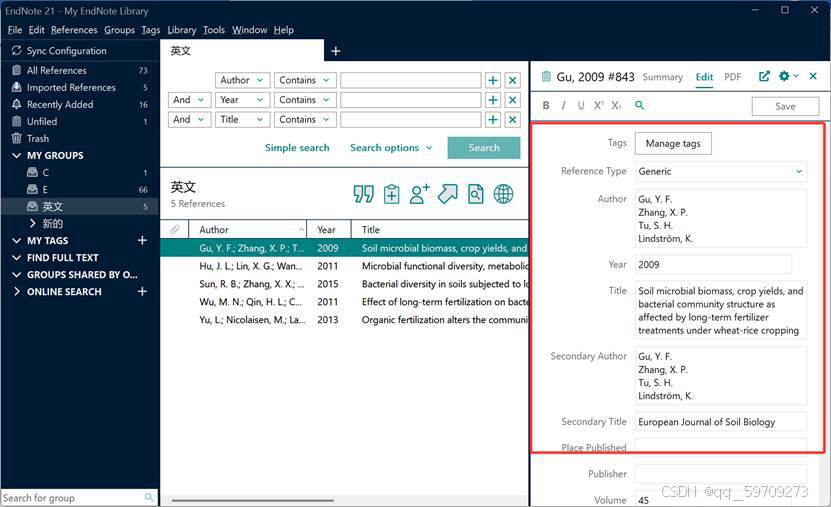Remove the Title search row
Screen dimensions: 831x507
click(512, 119)
